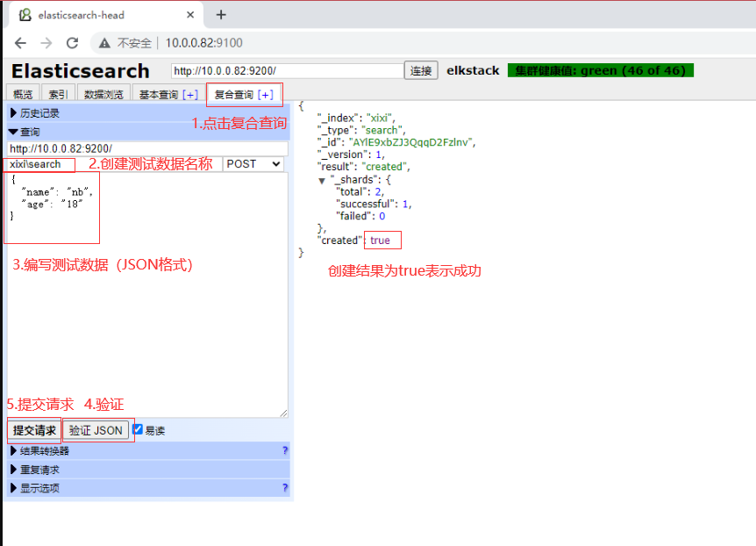Click the browser back arrow

(x=20, y=43)
